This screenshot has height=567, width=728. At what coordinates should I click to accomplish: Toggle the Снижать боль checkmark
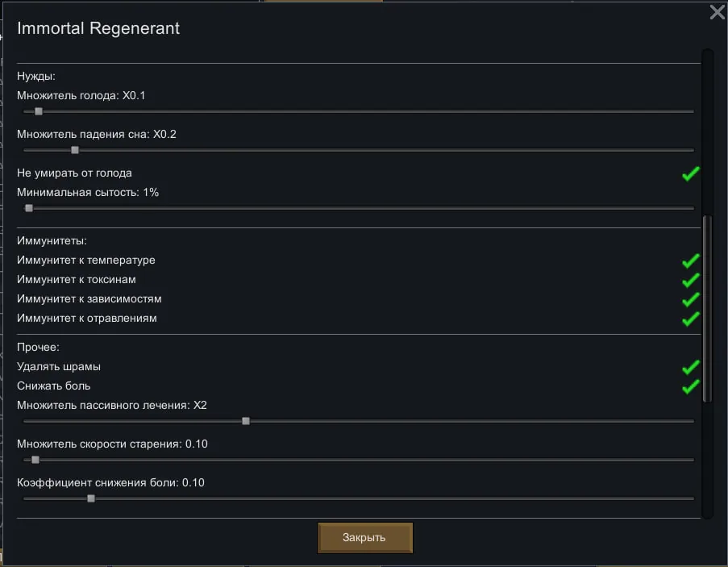click(x=690, y=386)
